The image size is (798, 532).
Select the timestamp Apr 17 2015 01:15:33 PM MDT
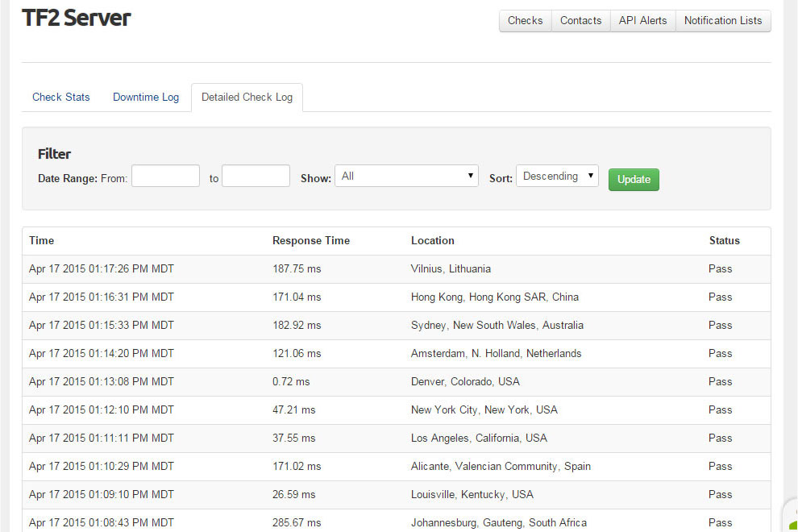pos(102,326)
